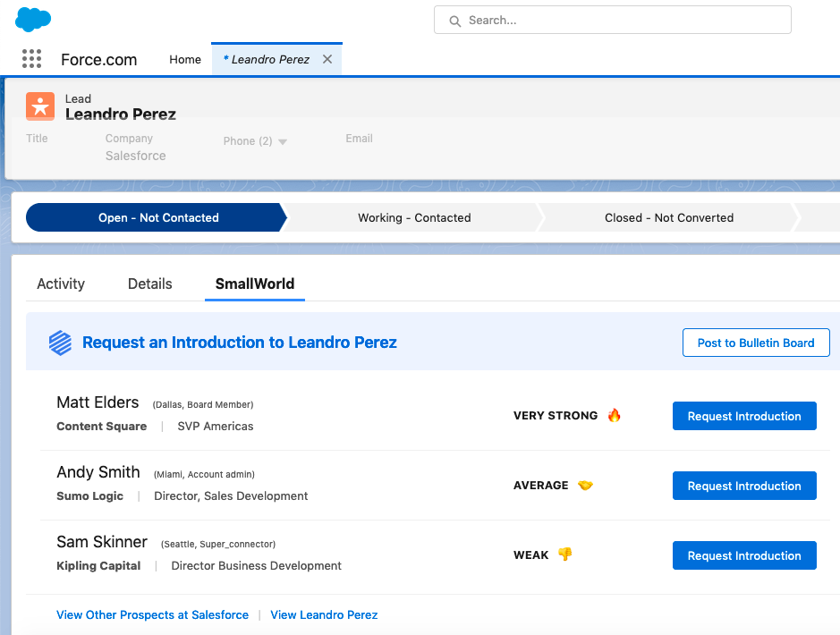Click the SmallWorld logo icon
The image size is (840, 635).
tap(60, 343)
